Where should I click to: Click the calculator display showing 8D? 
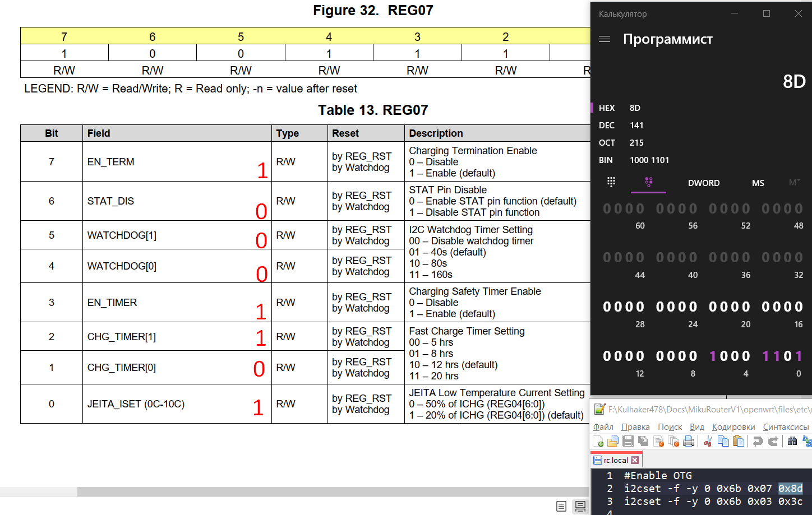tap(794, 81)
